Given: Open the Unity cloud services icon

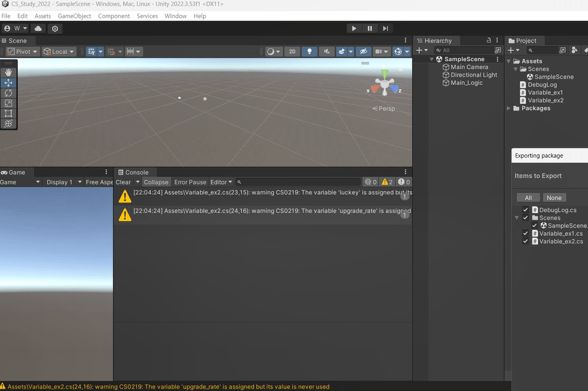Looking at the screenshot, I should pyautogui.click(x=38, y=28).
